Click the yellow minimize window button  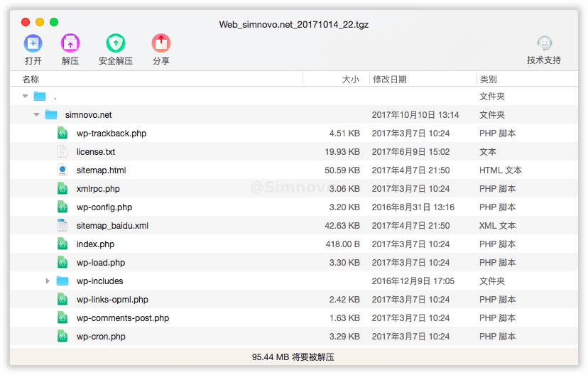pyautogui.click(x=40, y=22)
